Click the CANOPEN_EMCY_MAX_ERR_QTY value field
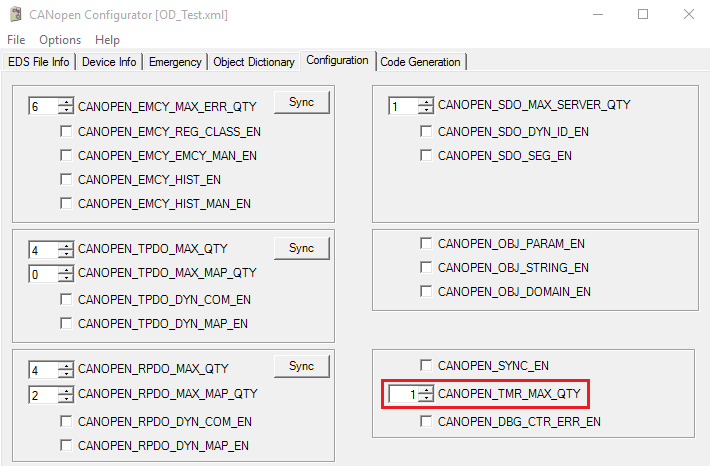The width and height of the screenshot is (710, 466). [x=43, y=106]
